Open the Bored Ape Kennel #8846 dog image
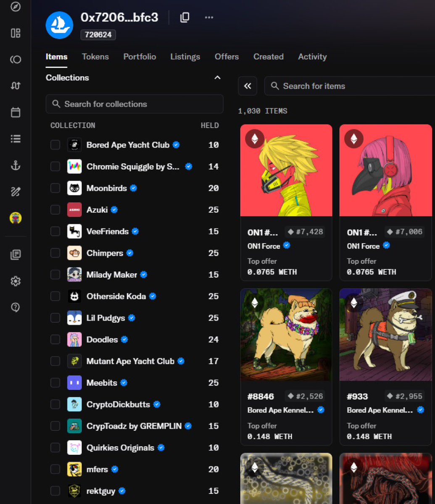The height and width of the screenshot is (504, 435). point(286,335)
